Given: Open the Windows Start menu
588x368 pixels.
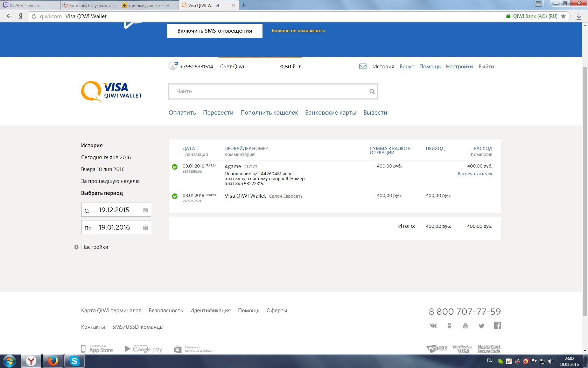Looking at the screenshot, I should pyautogui.click(x=9, y=361).
